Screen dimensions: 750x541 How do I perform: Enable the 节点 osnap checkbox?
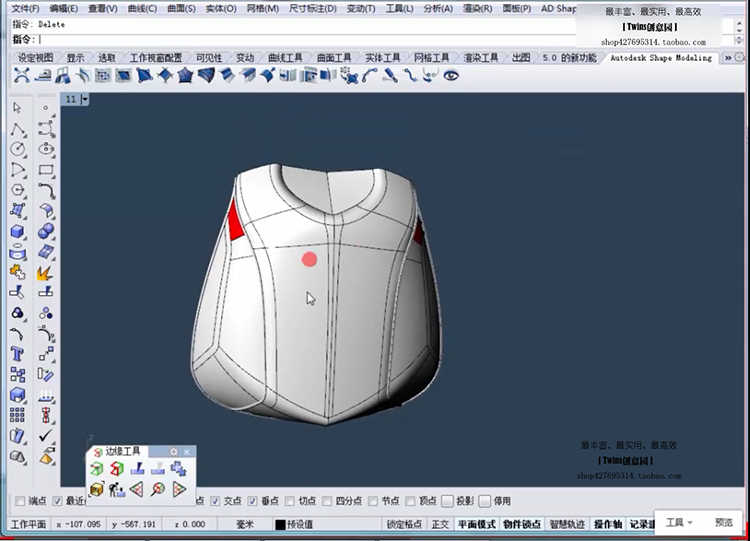pos(373,501)
